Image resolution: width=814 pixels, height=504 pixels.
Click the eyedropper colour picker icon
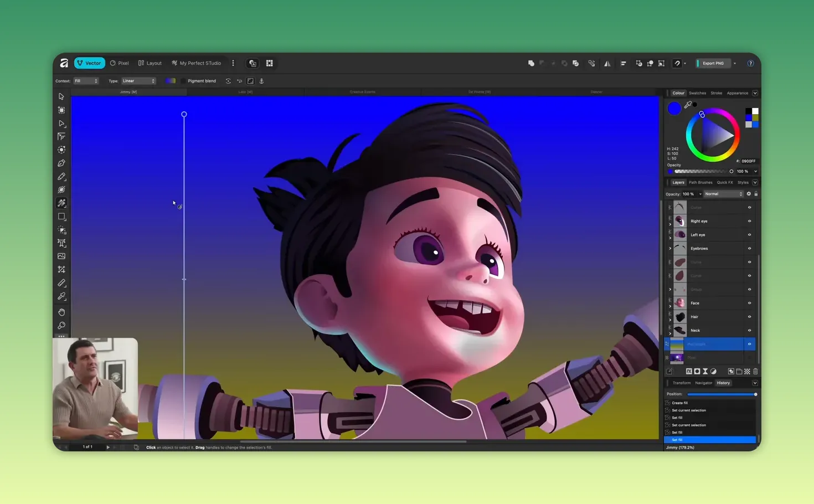click(x=688, y=105)
